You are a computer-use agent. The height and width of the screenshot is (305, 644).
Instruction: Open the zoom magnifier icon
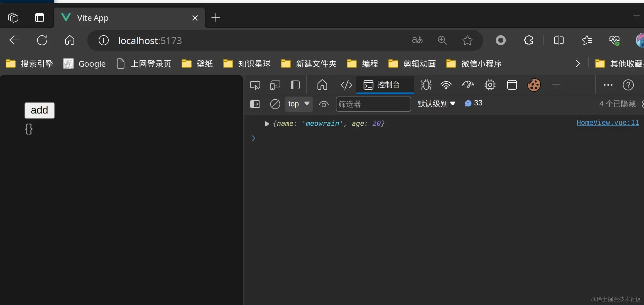coord(442,40)
